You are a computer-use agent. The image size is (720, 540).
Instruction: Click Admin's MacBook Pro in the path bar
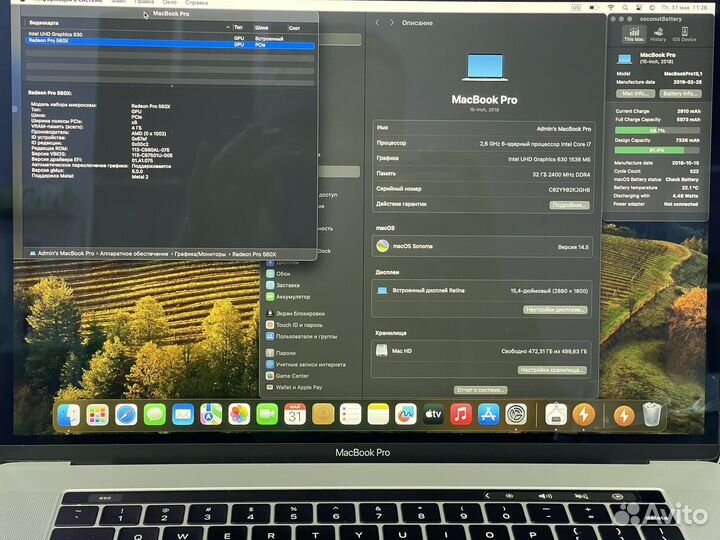click(x=62, y=253)
